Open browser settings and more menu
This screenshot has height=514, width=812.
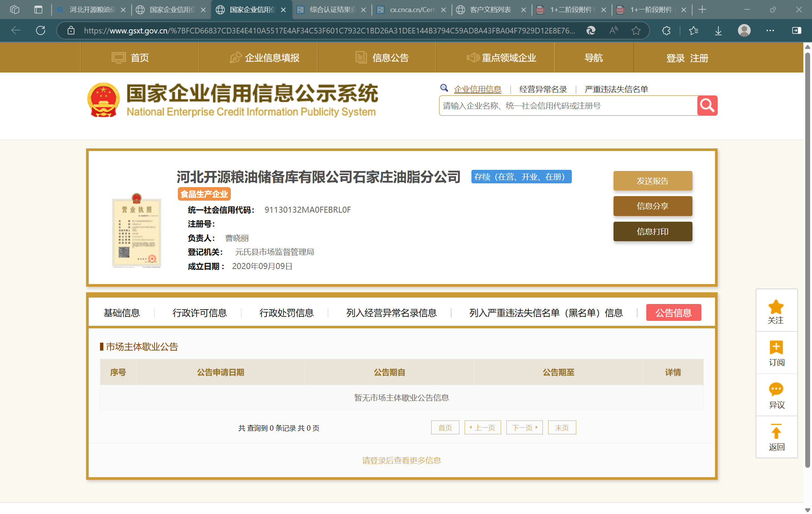click(770, 30)
